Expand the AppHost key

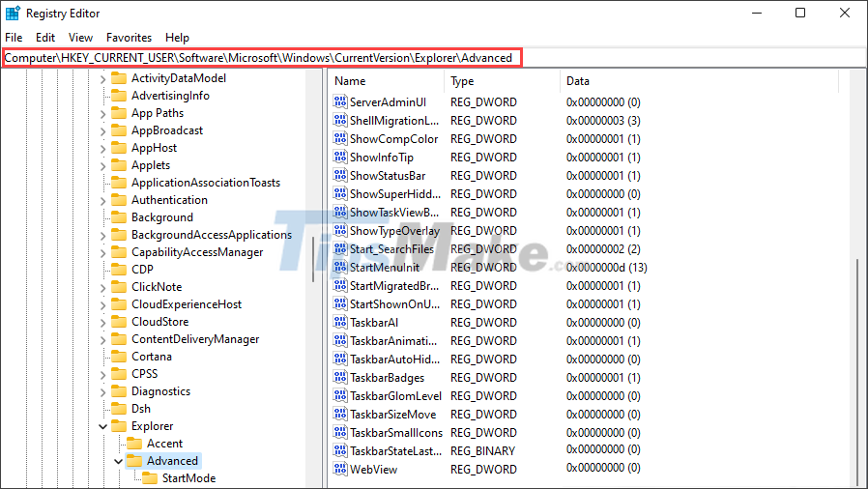[x=103, y=149]
